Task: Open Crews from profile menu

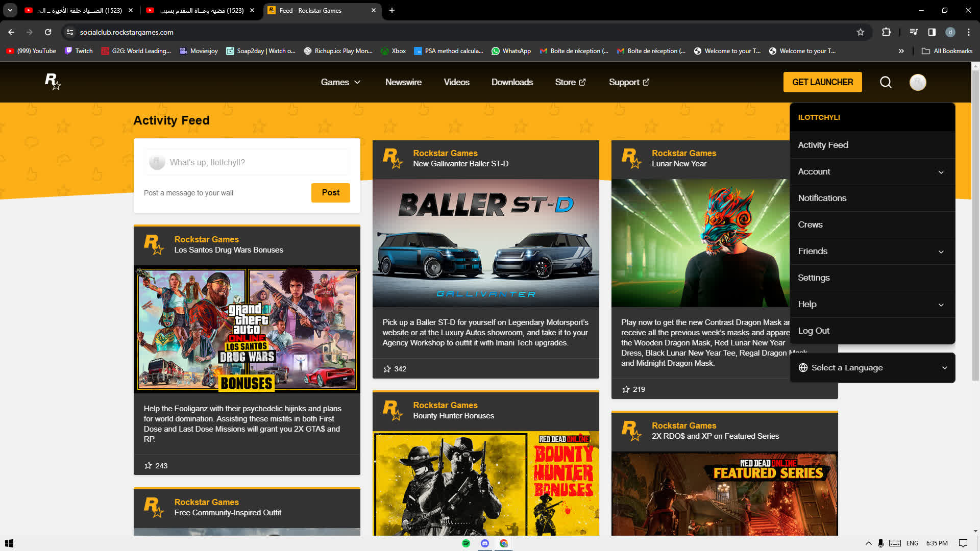Action: (x=872, y=225)
